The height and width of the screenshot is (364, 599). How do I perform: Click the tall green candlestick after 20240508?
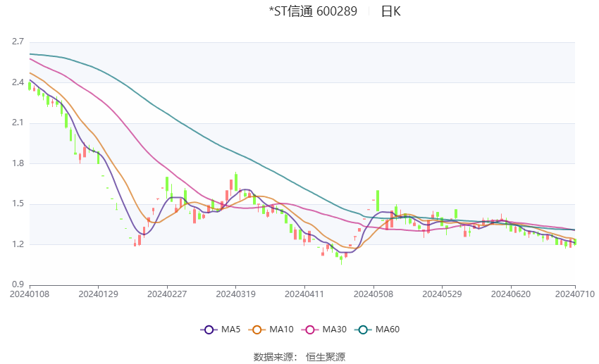point(378,201)
